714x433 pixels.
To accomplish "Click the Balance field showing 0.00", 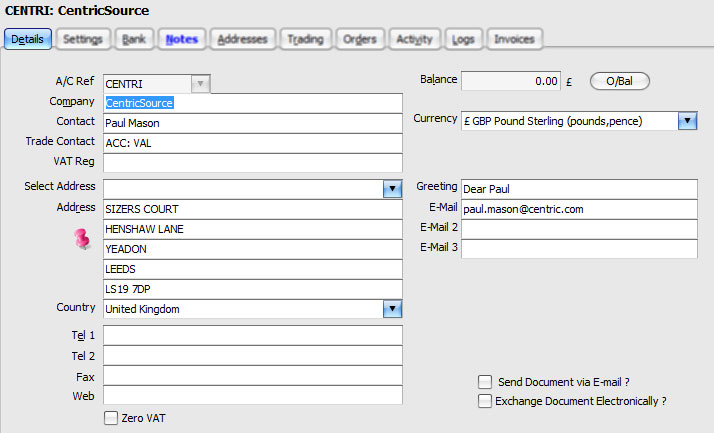I will click(511, 81).
